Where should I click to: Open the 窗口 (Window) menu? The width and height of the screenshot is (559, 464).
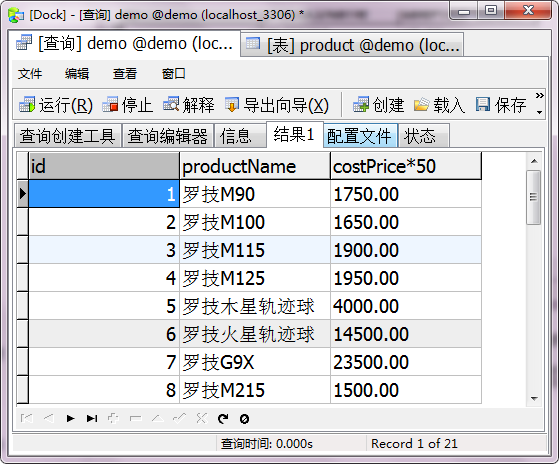pyautogui.click(x=174, y=74)
